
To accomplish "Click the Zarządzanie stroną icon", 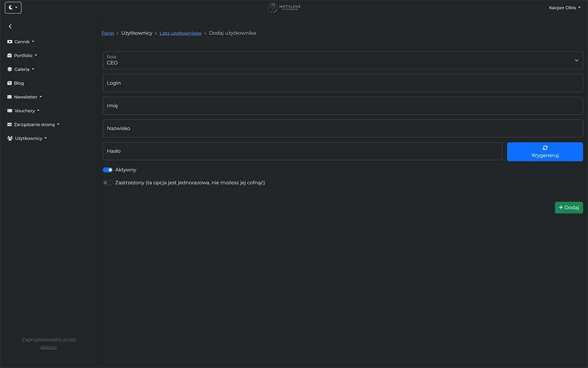I will [9, 124].
